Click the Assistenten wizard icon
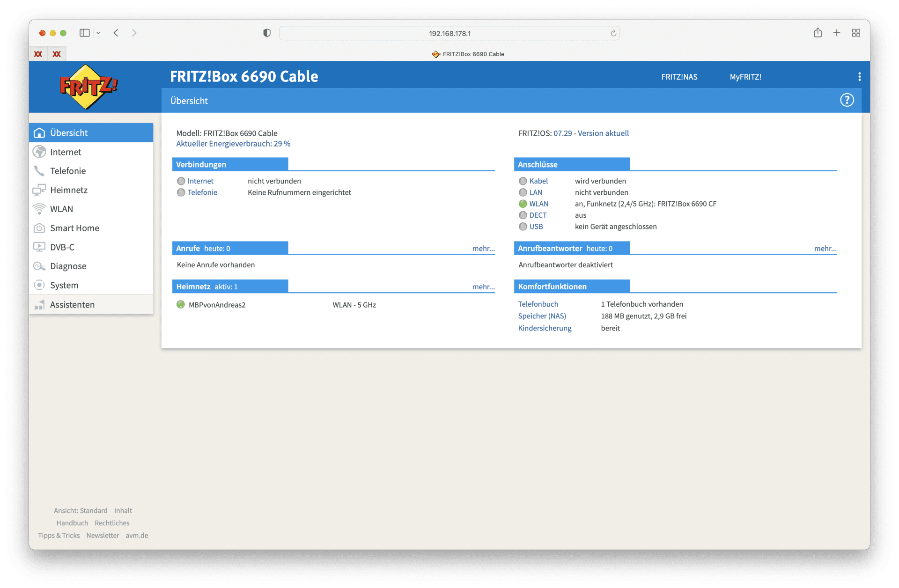The image size is (899, 588). pos(39,305)
